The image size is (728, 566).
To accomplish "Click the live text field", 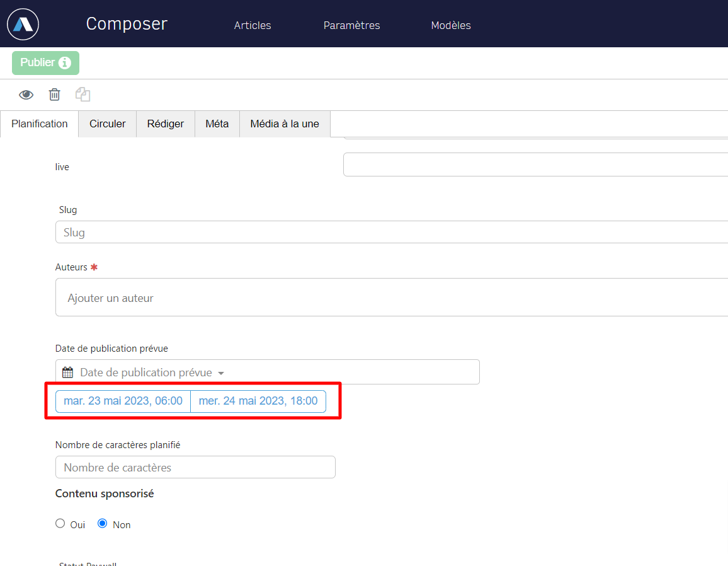I will click(x=536, y=165).
